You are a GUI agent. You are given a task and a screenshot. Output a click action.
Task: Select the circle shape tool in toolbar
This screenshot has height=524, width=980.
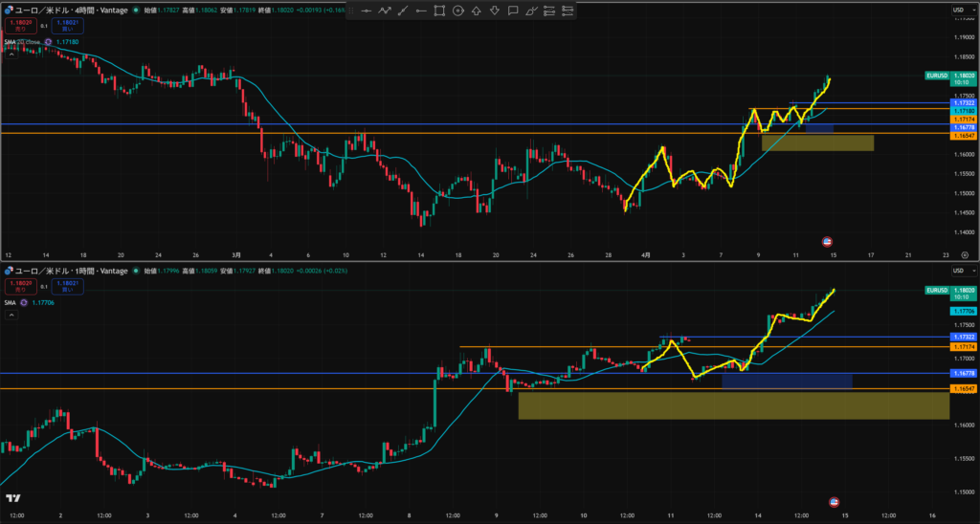click(x=457, y=11)
